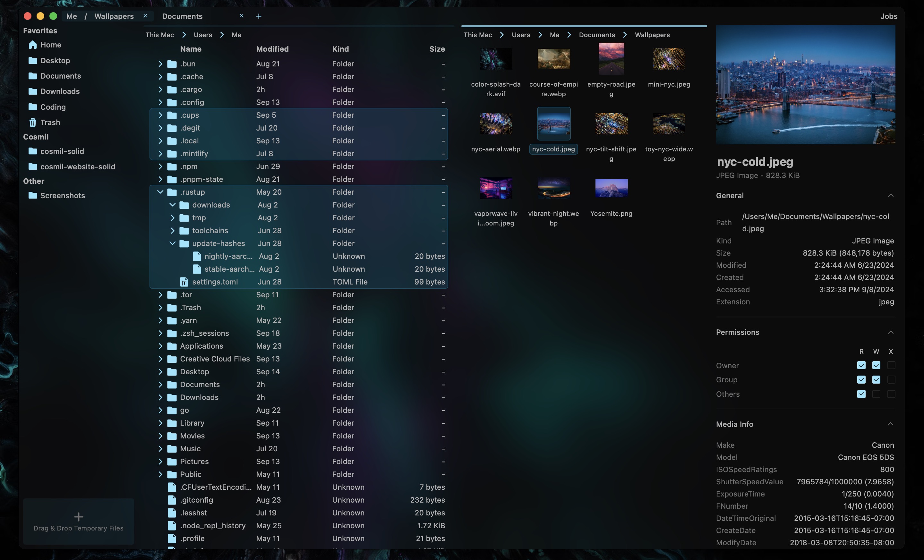This screenshot has width=924, height=560.
Task: Open the Jobs panel
Action: 888,16
